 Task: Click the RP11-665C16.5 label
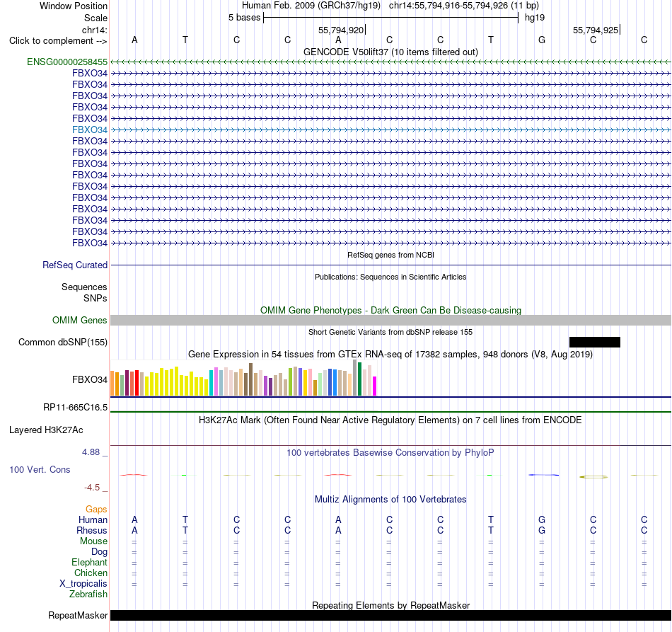[x=75, y=408]
